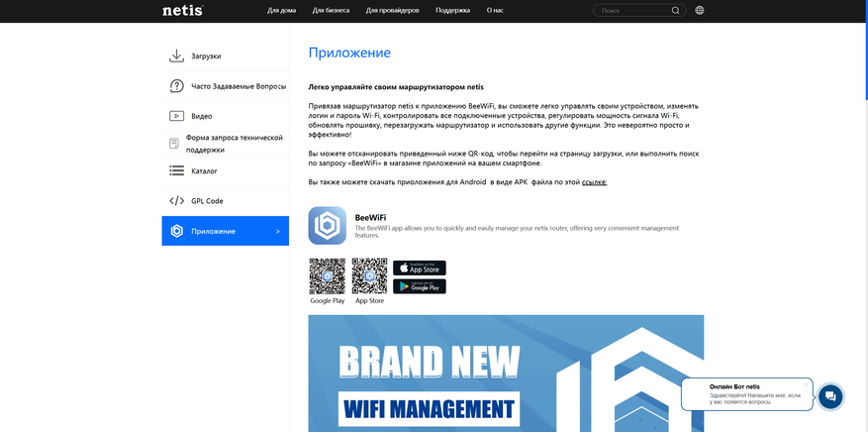Click the Brand New WiFi Management banner
The image size is (868, 432).
click(506, 374)
